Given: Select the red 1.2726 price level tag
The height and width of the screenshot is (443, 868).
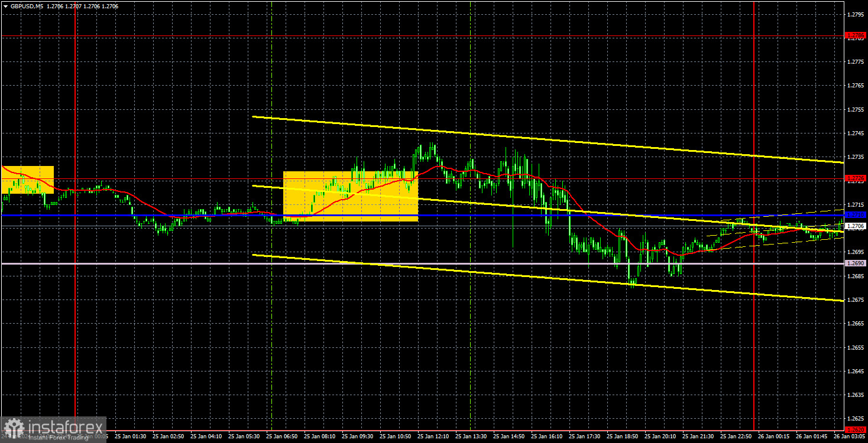Looking at the screenshot, I should click(856, 178).
